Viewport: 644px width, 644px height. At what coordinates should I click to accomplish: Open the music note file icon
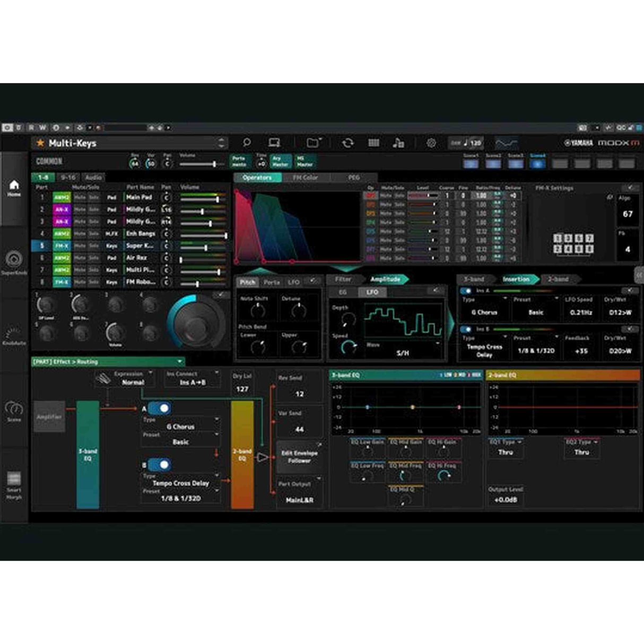coord(398,143)
